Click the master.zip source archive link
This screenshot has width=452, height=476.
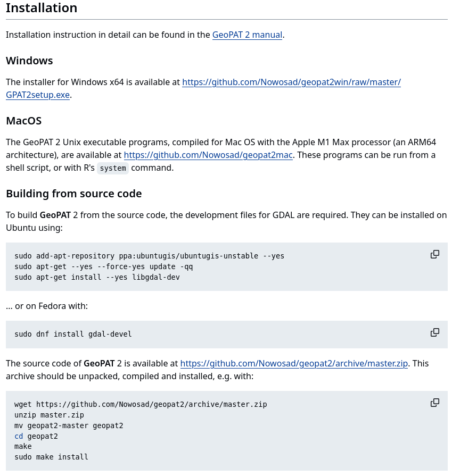pos(294,364)
